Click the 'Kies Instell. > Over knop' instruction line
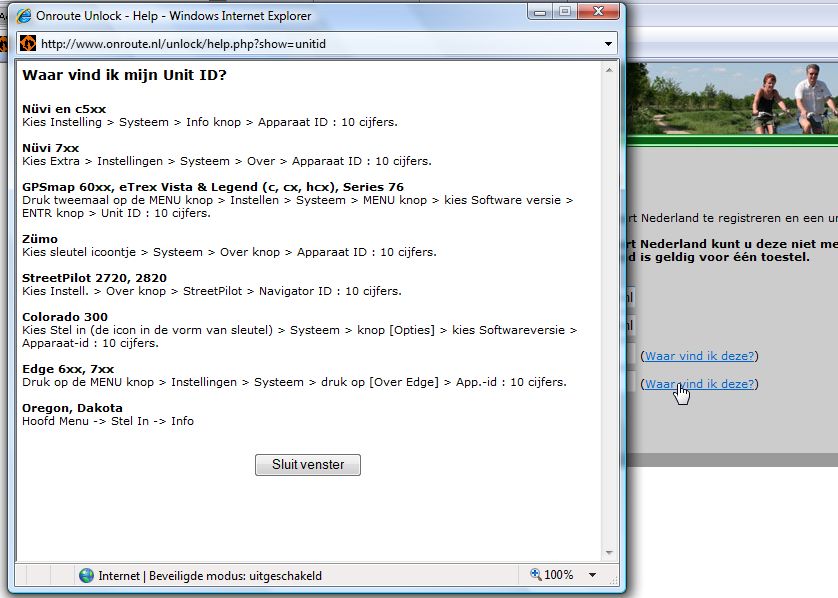 (x=212, y=291)
